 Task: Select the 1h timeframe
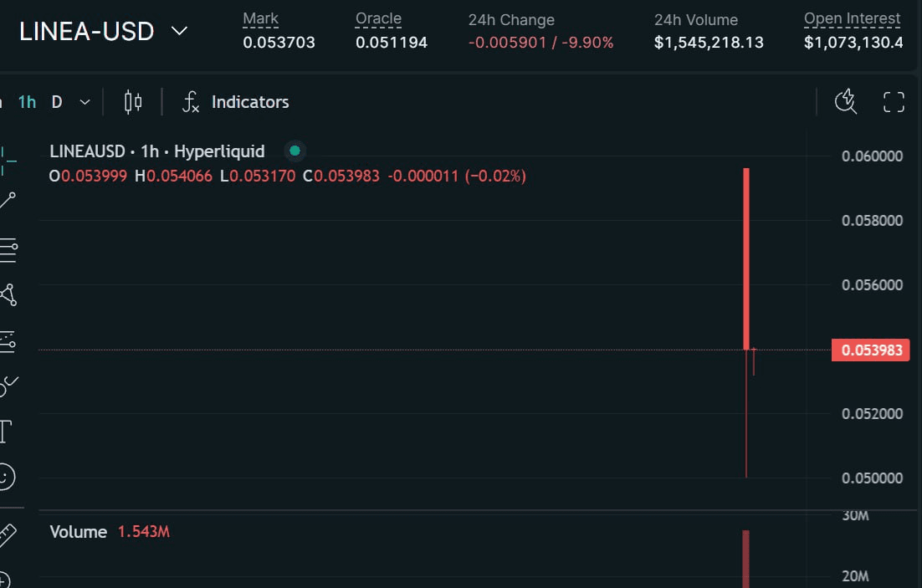pos(27,102)
